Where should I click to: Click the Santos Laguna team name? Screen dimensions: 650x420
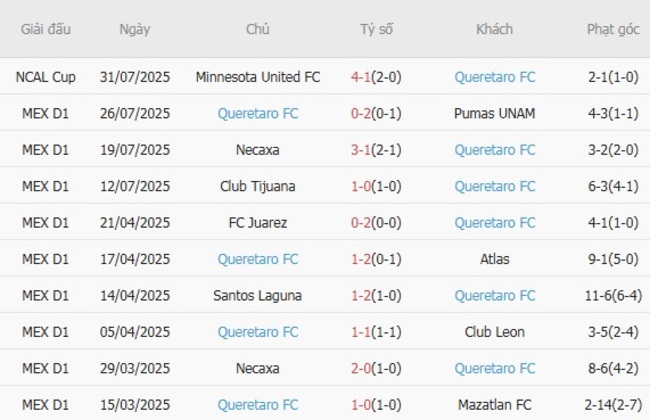258,295
